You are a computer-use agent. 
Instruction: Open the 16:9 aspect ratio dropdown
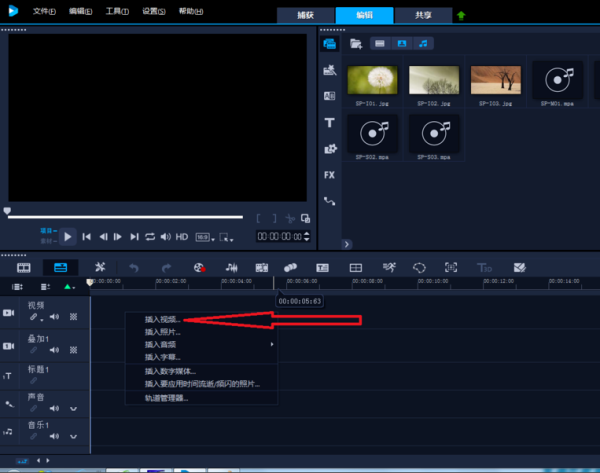[x=203, y=237]
